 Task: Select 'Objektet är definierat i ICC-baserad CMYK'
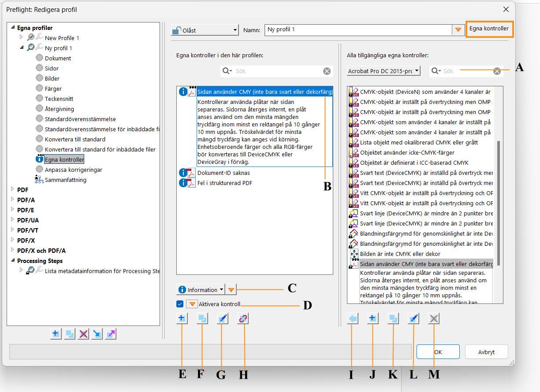coord(414,163)
